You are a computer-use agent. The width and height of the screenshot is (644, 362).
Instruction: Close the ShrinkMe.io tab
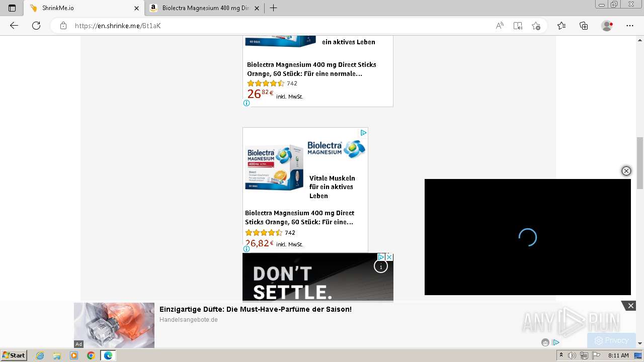[136, 8]
